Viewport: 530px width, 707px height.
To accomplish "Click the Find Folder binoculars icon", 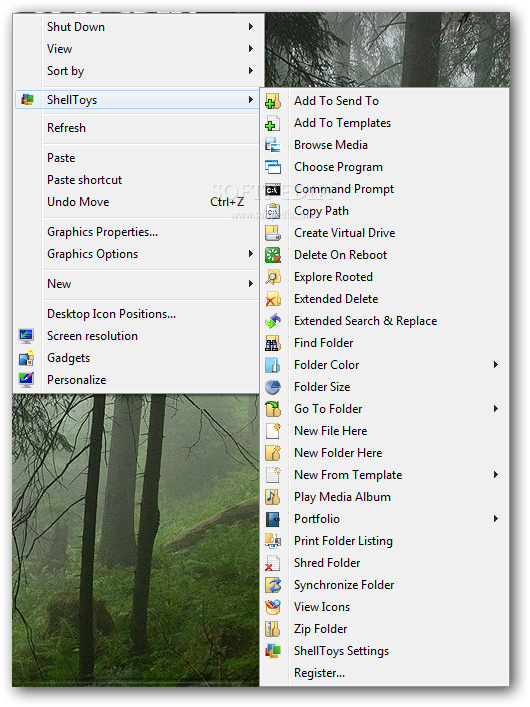I will click(273, 344).
